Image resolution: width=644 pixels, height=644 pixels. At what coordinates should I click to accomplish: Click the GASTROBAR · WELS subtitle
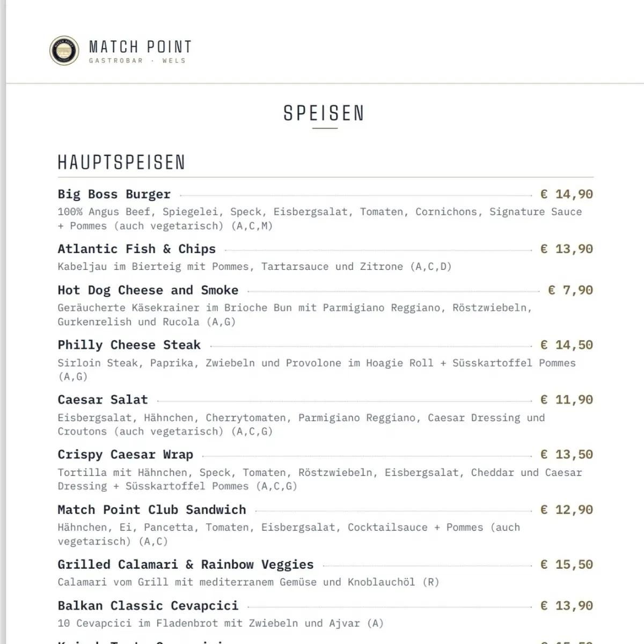pyautogui.click(x=137, y=61)
